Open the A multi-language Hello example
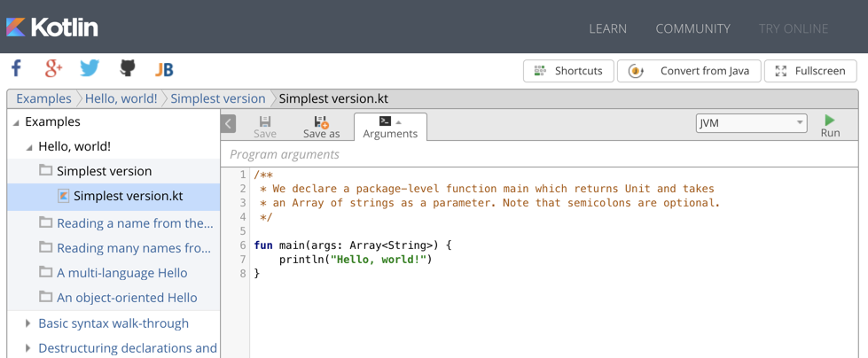Image resolution: width=868 pixels, height=358 pixels. 121,273
